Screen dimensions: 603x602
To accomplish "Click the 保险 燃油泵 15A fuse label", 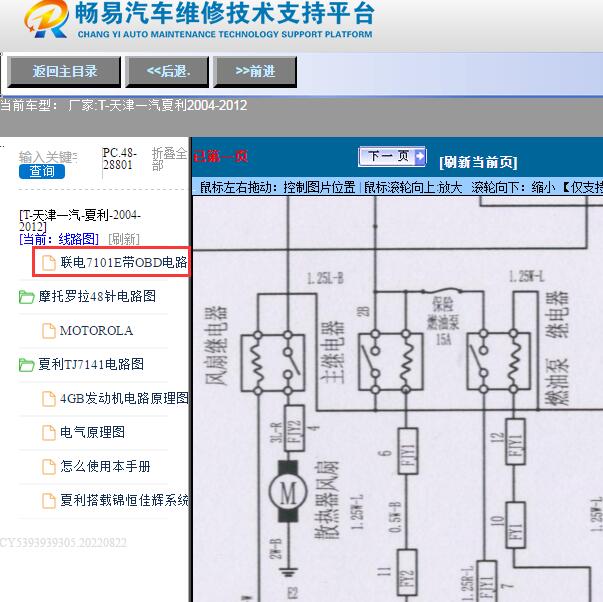I will click(x=443, y=321).
